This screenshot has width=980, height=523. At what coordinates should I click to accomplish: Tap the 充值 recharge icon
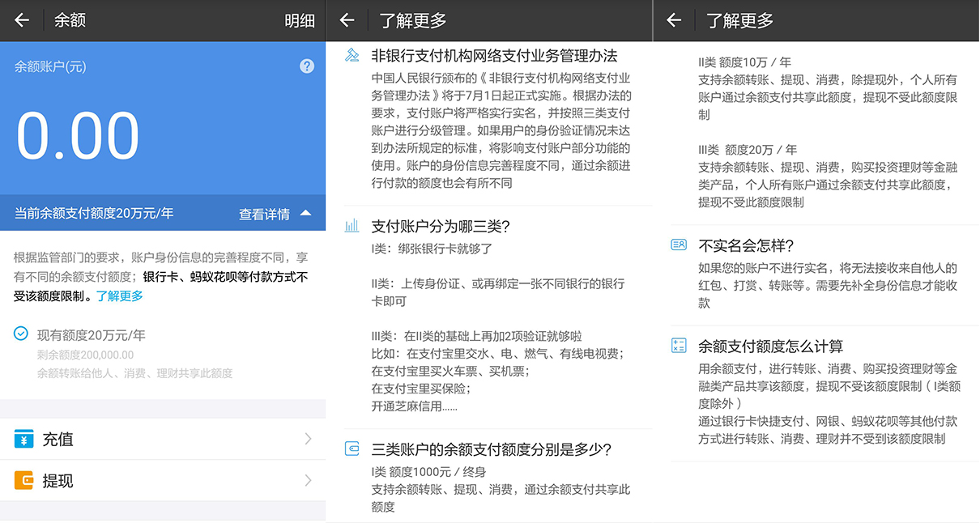click(23, 439)
